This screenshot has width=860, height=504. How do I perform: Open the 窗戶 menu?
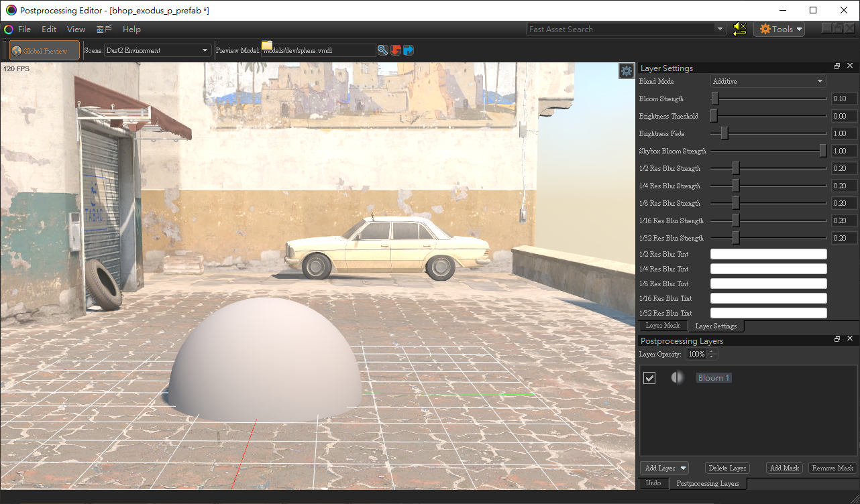[104, 29]
